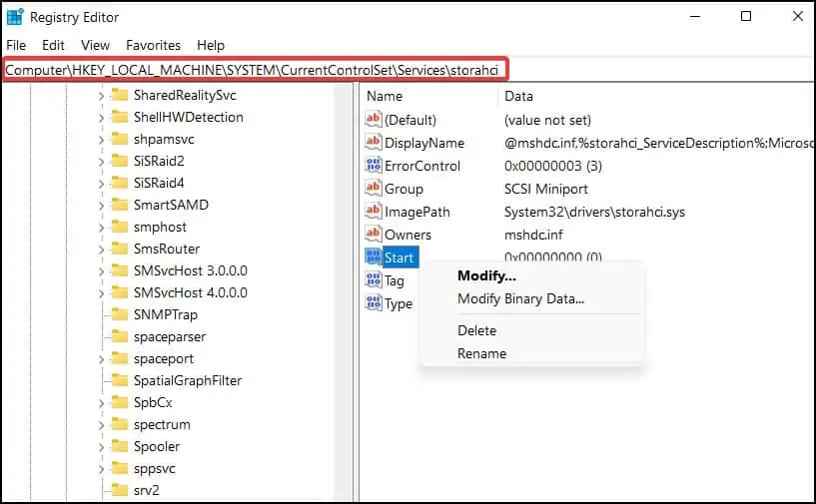Screen dimensions: 816x504
Task: Select the Spooler folder icon
Action: (120, 446)
